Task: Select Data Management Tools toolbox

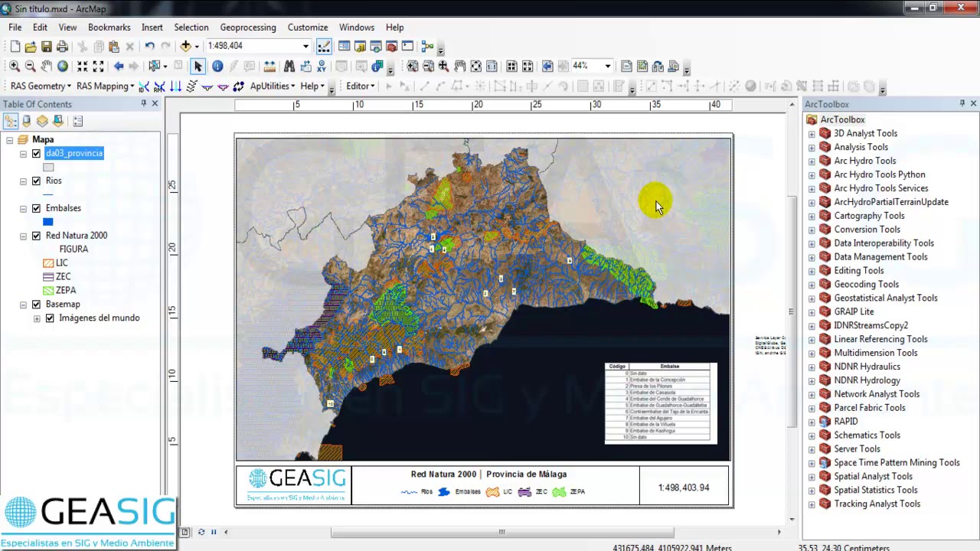Action: [880, 257]
